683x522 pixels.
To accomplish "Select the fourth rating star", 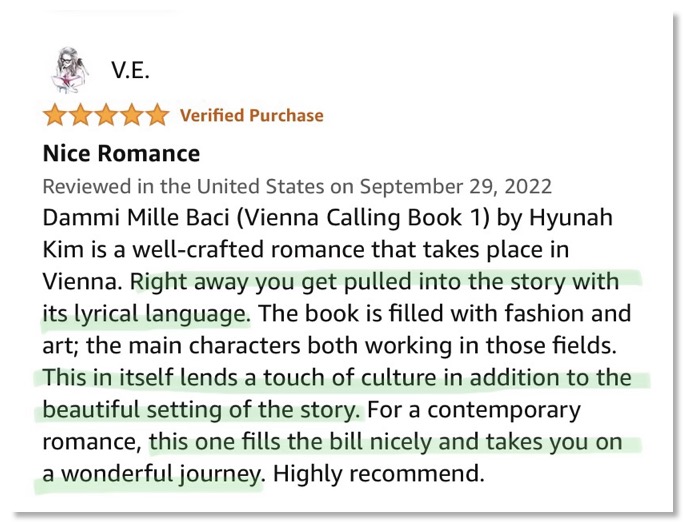I will point(132,115).
